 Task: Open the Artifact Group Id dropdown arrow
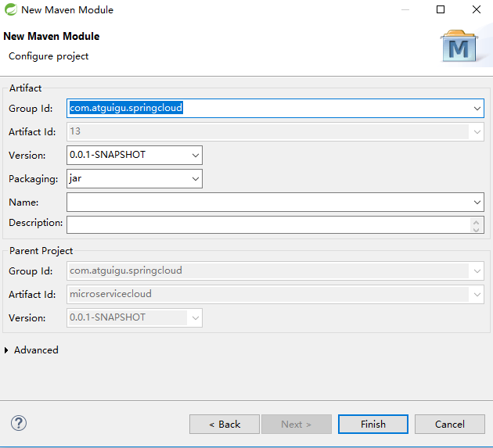(x=477, y=109)
